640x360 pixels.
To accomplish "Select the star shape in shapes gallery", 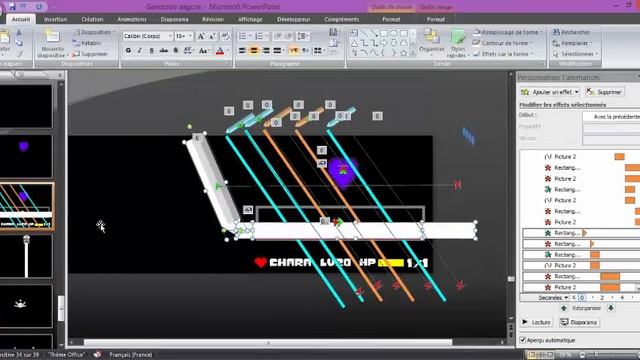I will coord(403,53).
